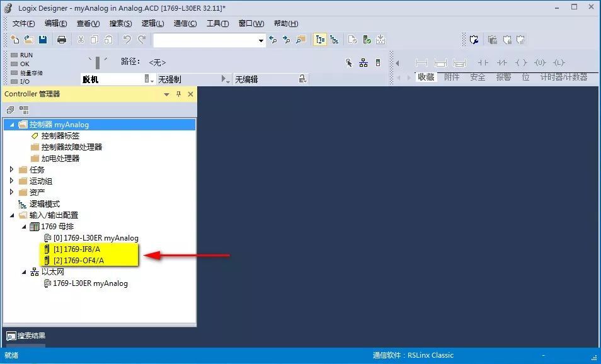Open the 文件(F) menu

[23, 23]
